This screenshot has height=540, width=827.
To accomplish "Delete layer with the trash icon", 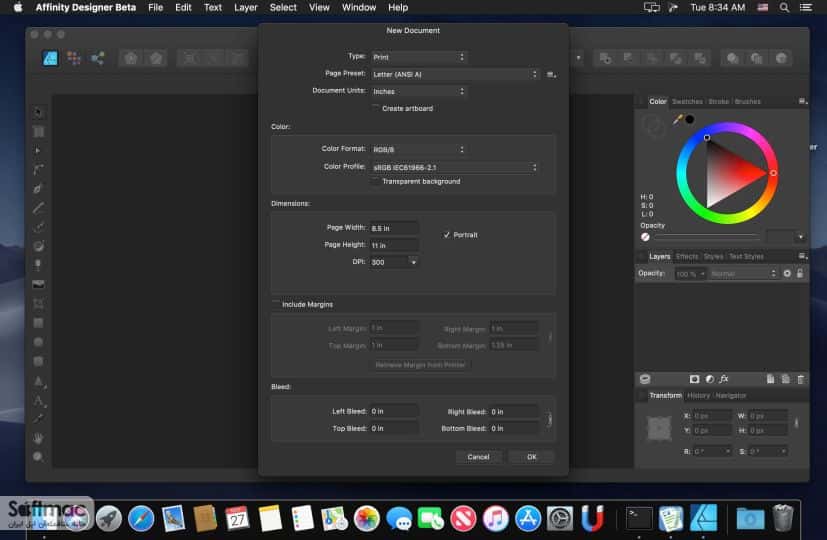I will [x=800, y=379].
